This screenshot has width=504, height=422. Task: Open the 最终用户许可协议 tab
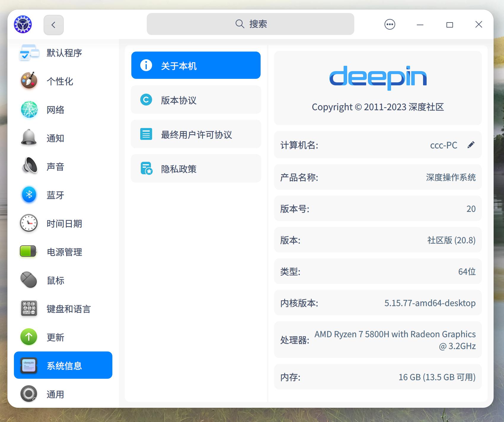point(196,134)
